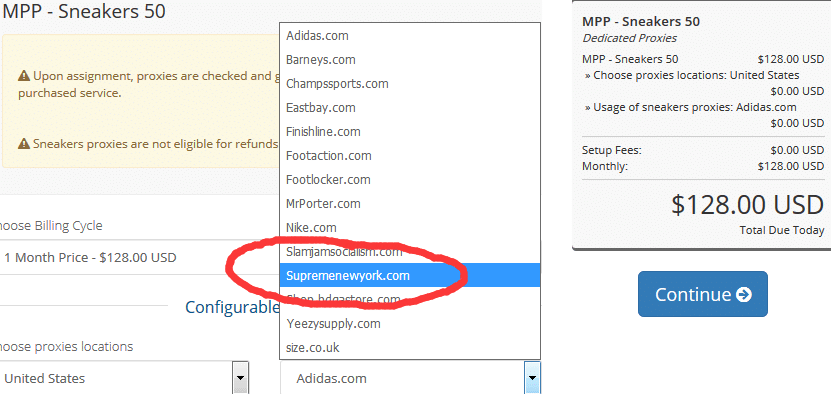
Task: Select Adidas.com in the dropdown list
Action: pyautogui.click(x=410, y=36)
